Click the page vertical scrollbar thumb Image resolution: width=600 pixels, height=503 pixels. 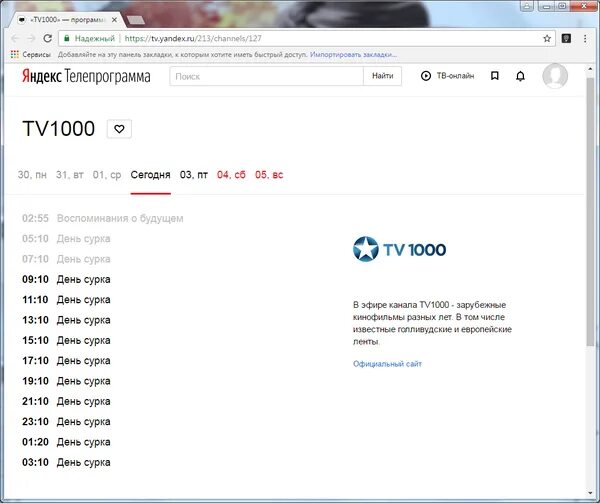[590, 210]
